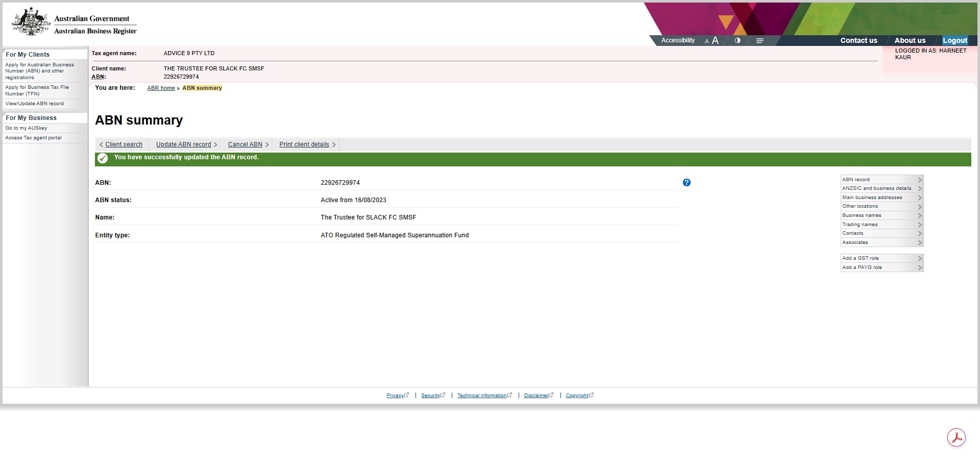Viewport: 980px width, 465px height.
Task: Select the large A text size icon
Action: pos(715,40)
